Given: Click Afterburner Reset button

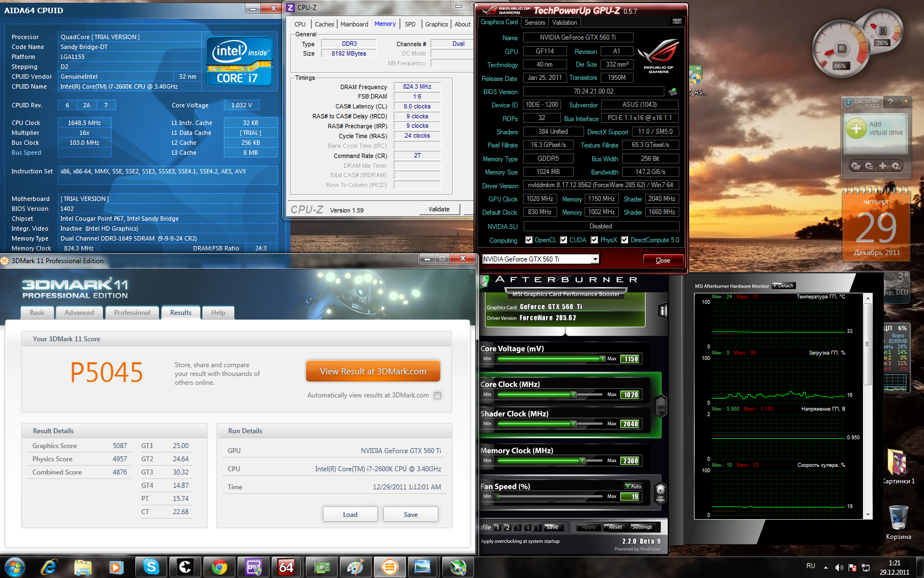Looking at the screenshot, I should 615,527.
